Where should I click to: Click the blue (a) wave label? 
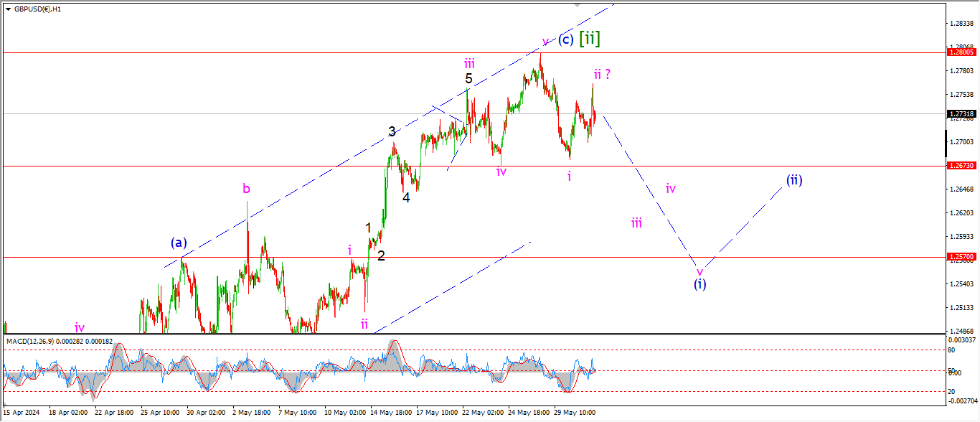[179, 243]
